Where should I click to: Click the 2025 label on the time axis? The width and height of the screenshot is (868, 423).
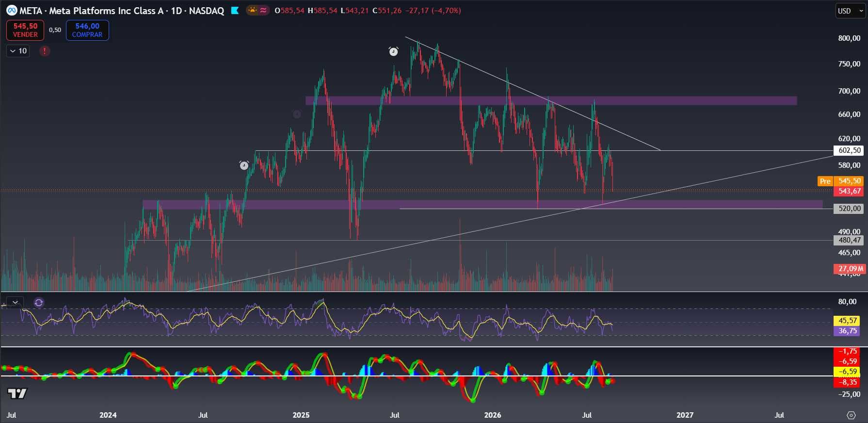pyautogui.click(x=301, y=415)
